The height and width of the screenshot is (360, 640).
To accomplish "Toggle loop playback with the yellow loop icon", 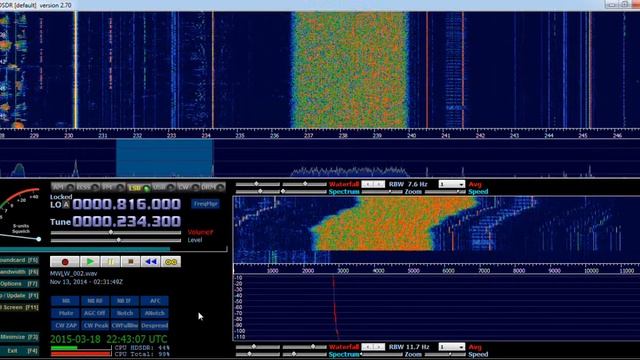I will [171, 262].
